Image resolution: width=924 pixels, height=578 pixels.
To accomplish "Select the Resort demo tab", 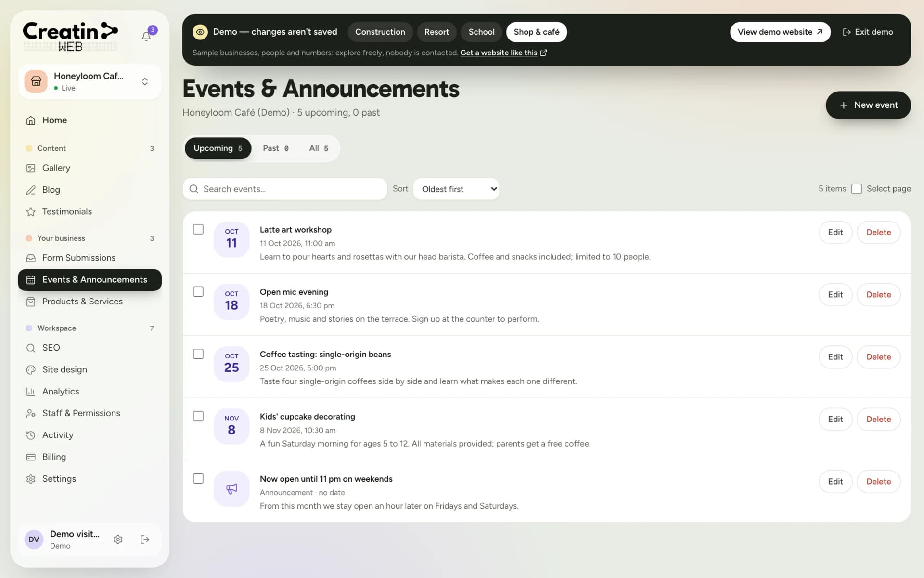I will (436, 32).
